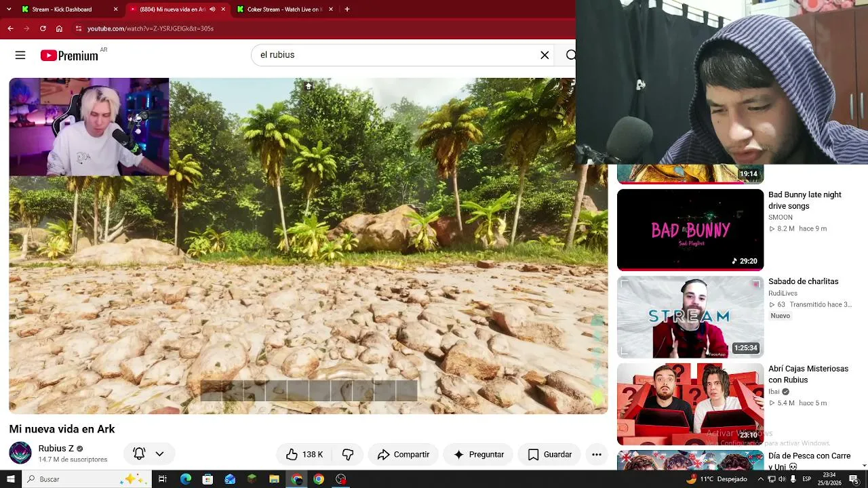Open the three-dot more actions menu

click(597, 454)
